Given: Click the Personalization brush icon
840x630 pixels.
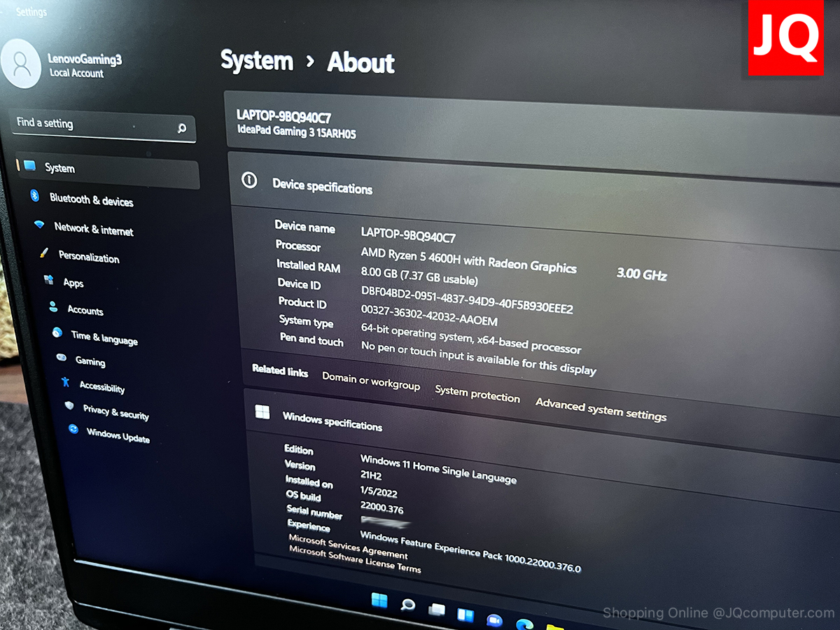Looking at the screenshot, I should 44,253.
